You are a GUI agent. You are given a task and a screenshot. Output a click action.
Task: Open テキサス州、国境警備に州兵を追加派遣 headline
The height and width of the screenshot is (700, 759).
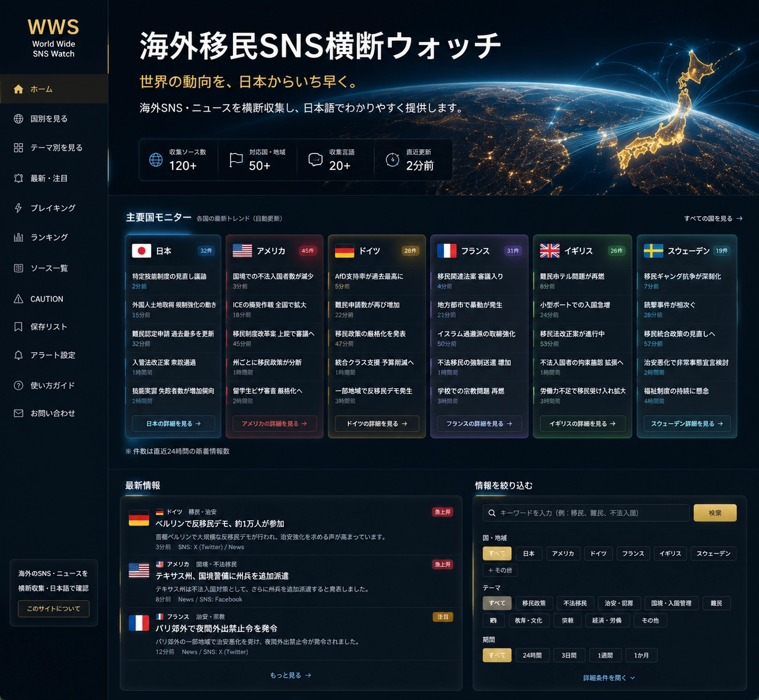(222, 576)
